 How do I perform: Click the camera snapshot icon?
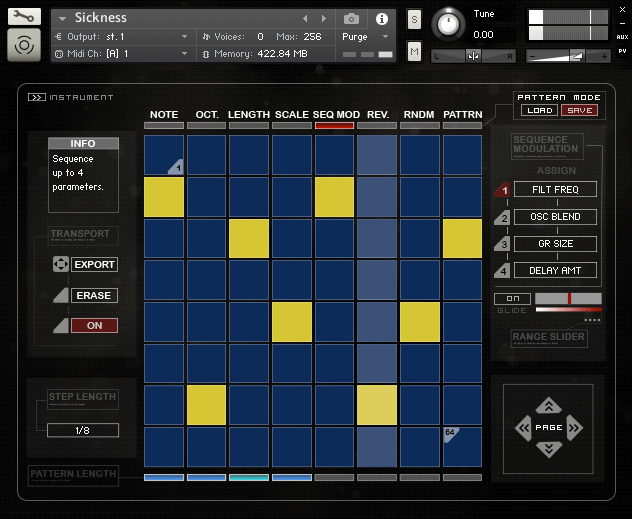[351, 19]
